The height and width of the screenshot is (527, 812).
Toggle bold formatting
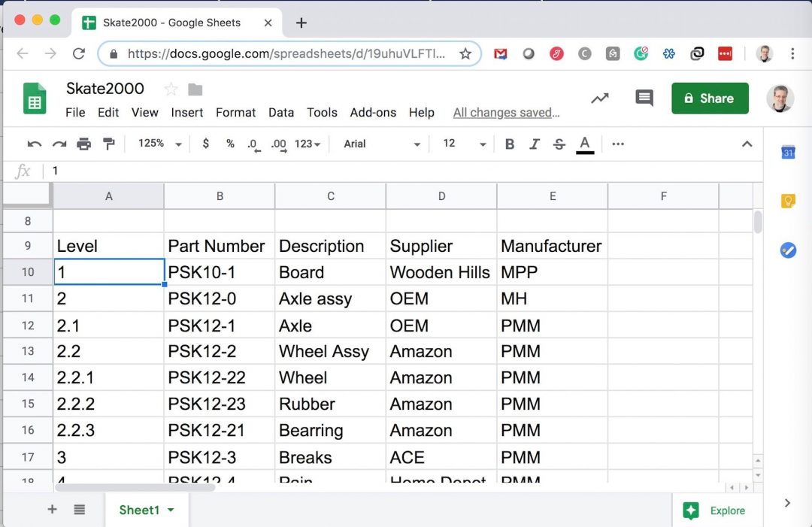[x=510, y=144]
